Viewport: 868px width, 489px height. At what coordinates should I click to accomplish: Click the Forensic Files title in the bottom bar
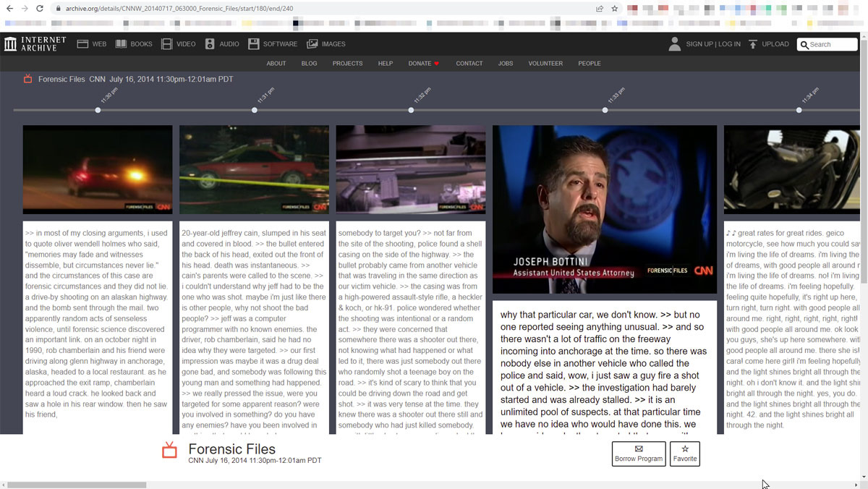[x=232, y=449]
